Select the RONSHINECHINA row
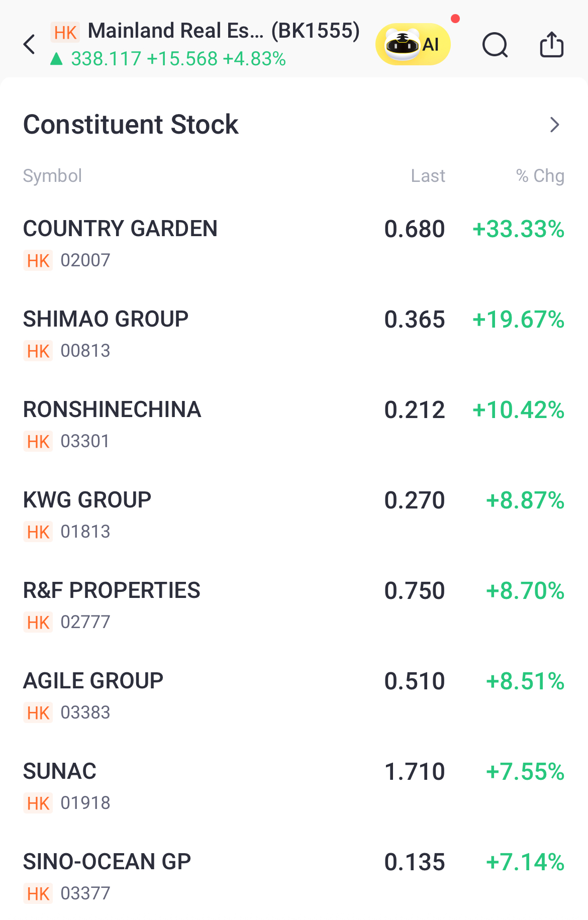 pyautogui.click(x=294, y=425)
